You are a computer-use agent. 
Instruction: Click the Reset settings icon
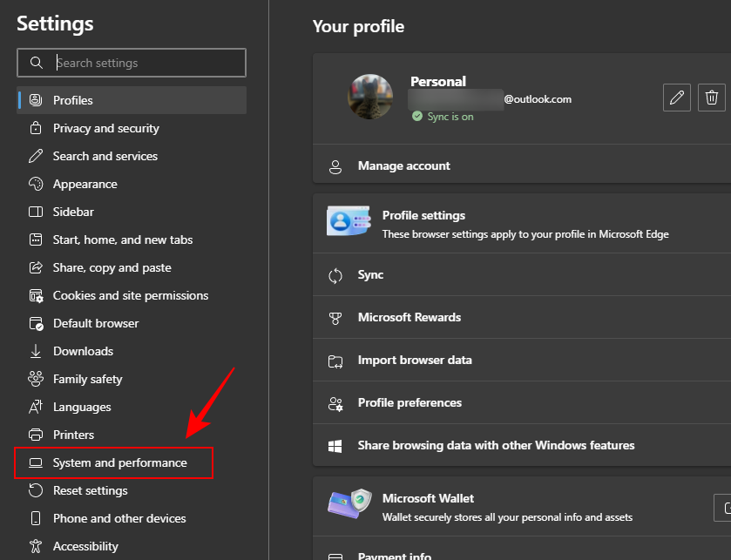36,490
